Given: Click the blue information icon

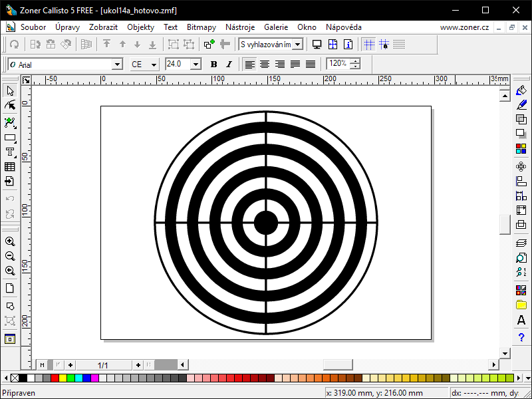Looking at the screenshot, I should point(348,44).
